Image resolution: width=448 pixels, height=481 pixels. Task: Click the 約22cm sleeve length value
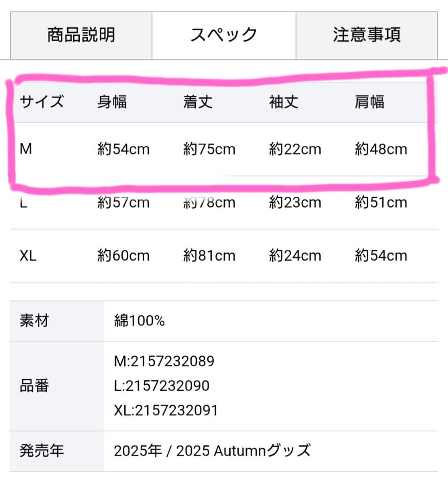(295, 149)
